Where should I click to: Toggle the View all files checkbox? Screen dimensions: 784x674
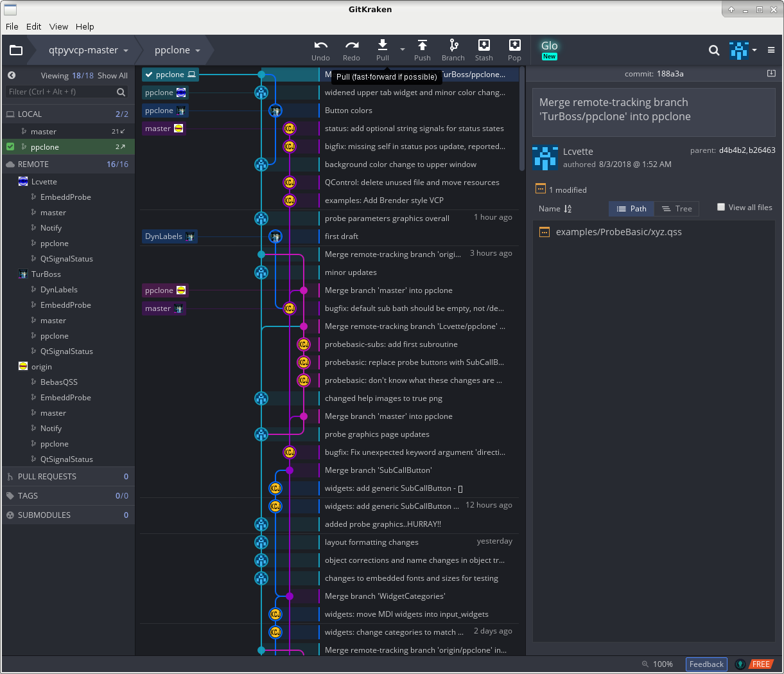coord(721,207)
